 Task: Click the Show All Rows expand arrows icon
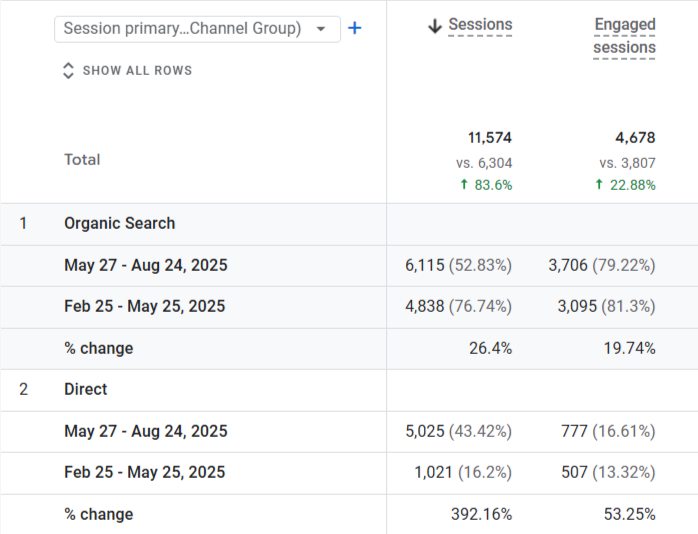click(x=68, y=71)
